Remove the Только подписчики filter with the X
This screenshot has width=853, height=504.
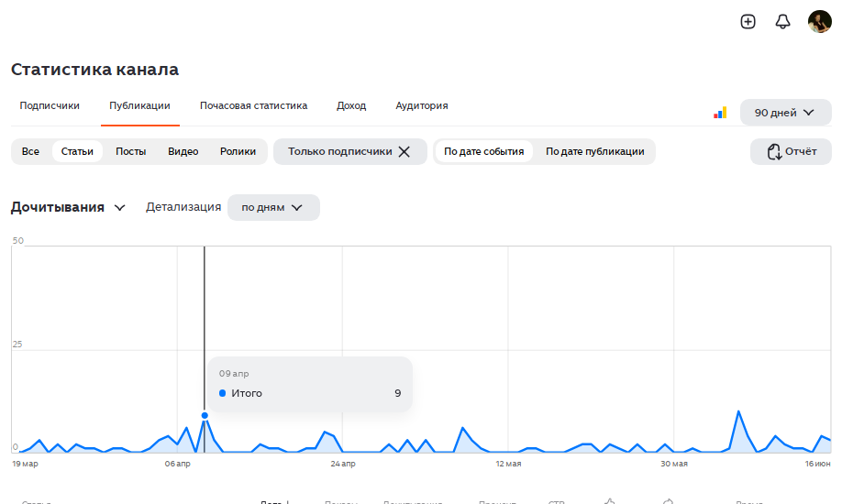point(404,152)
